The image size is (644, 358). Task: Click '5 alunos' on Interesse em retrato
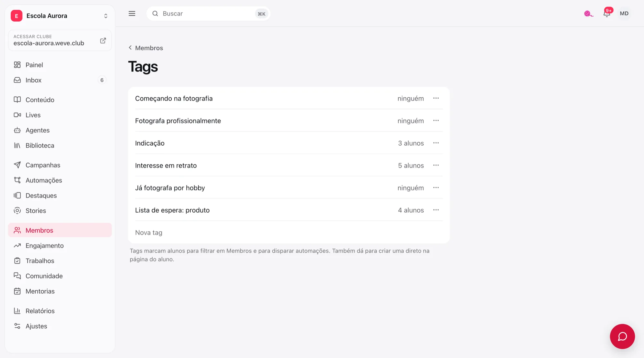[411, 165]
